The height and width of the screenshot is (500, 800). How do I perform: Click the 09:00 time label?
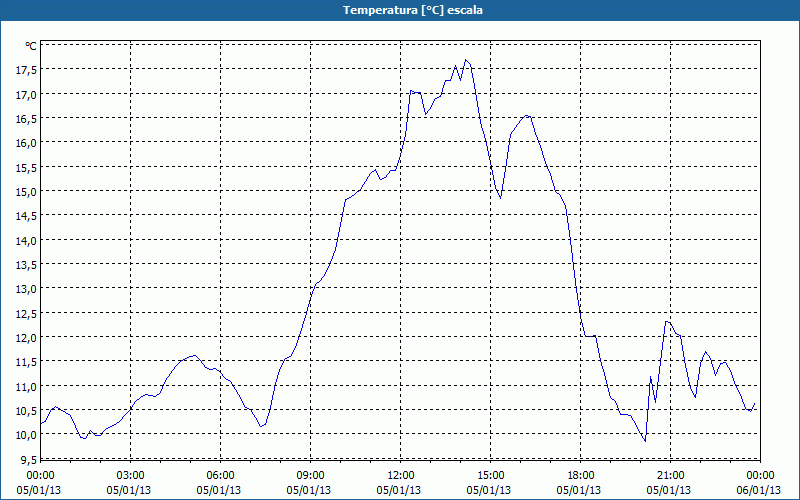pos(311,476)
